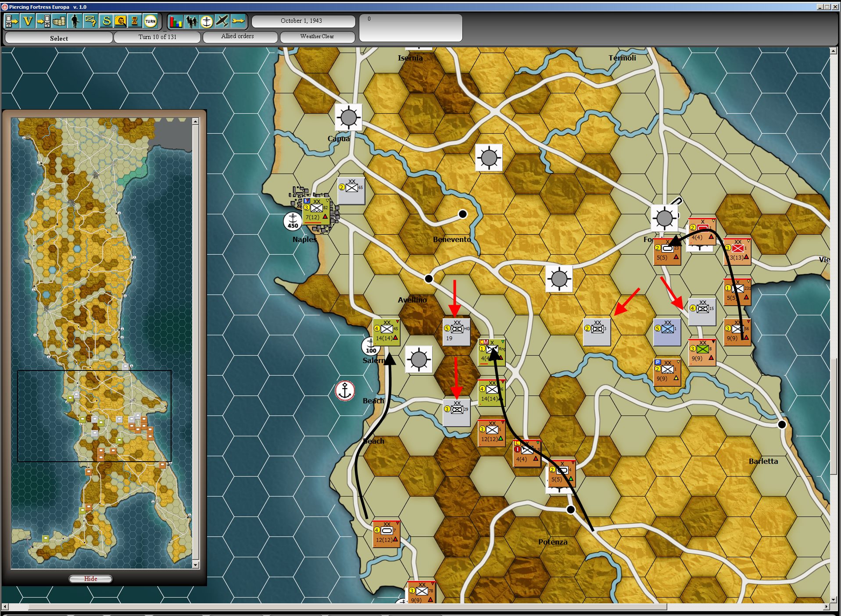Select the orange 78 division at bottom
This screenshot has height=616, width=841.
point(422,592)
